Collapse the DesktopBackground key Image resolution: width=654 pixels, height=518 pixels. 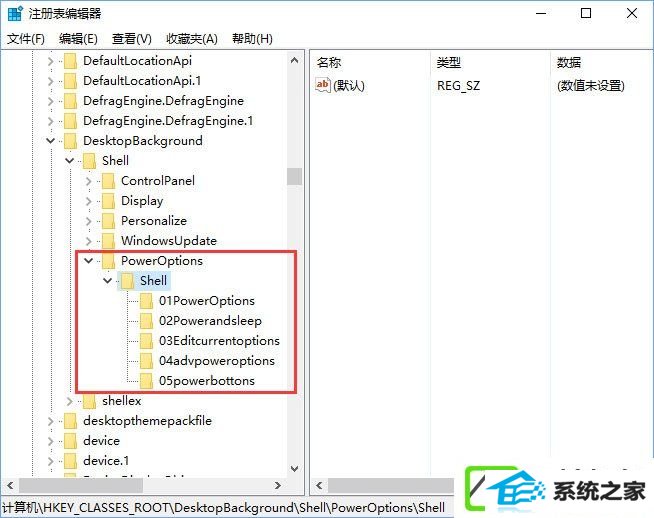(x=50, y=141)
